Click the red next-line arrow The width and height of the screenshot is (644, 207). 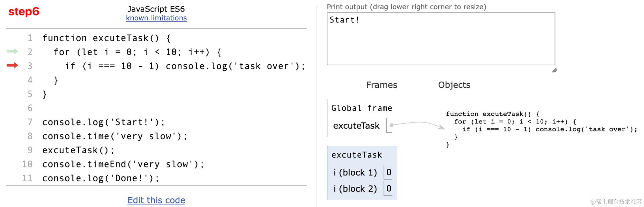pos(12,66)
